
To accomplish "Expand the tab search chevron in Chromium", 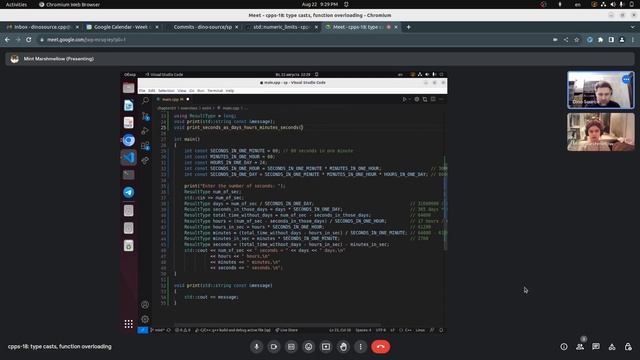I will click(632, 27).
